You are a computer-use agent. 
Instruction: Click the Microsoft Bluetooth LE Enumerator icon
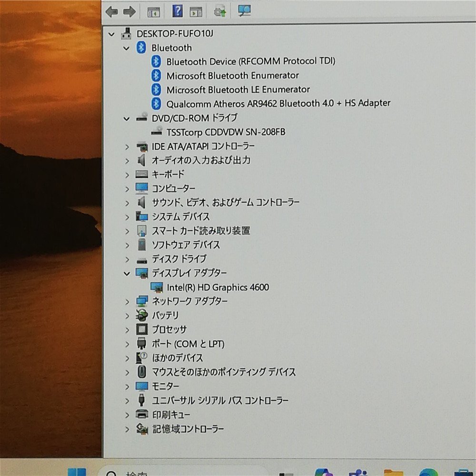pyautogui.click(x=156, y=90)
